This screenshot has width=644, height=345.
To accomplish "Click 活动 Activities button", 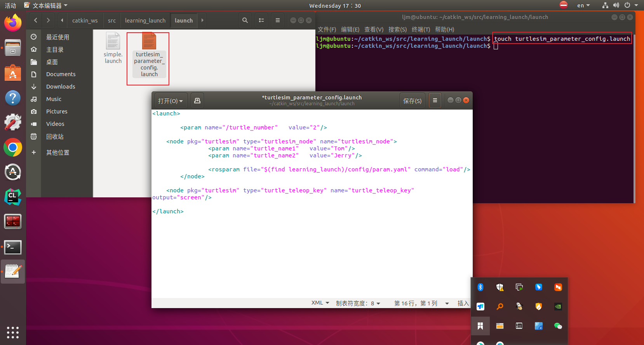I will 10,5.
